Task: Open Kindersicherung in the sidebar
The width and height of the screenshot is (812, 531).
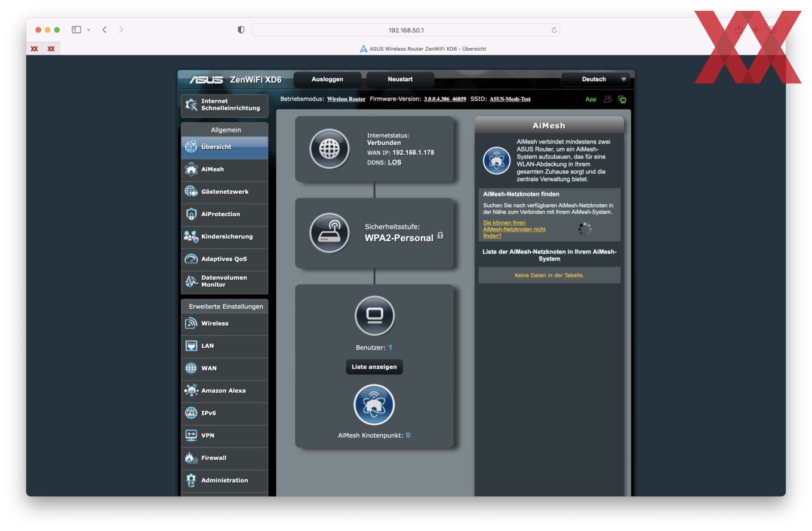Action: 224,237
